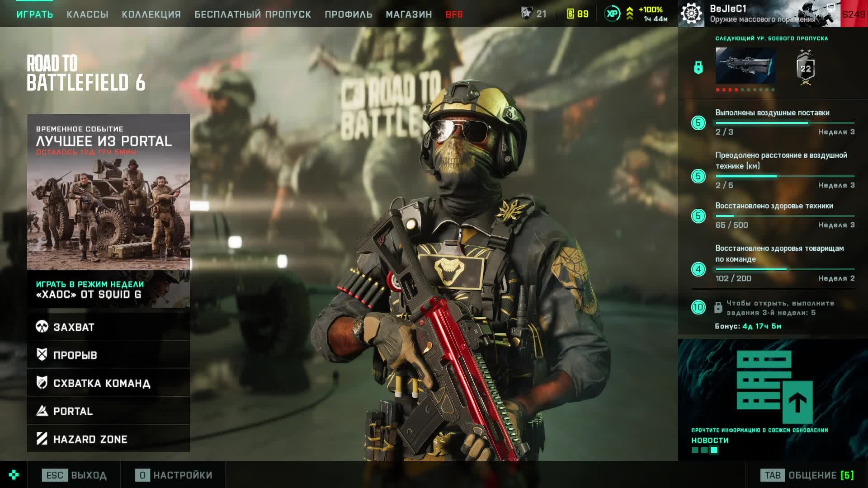Click the СХВАТКА КОМАНД shield icon
Viewport: 868px width, 488px height.
(x=42, y=383)
